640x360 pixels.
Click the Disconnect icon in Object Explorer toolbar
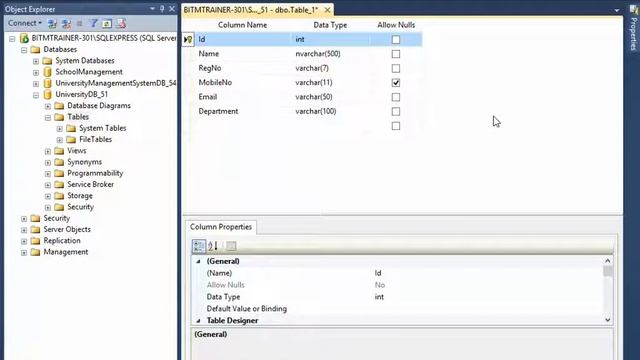66,24
